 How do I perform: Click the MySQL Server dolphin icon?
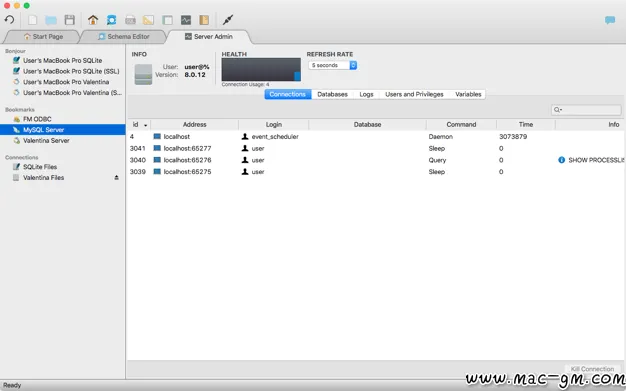16,130
